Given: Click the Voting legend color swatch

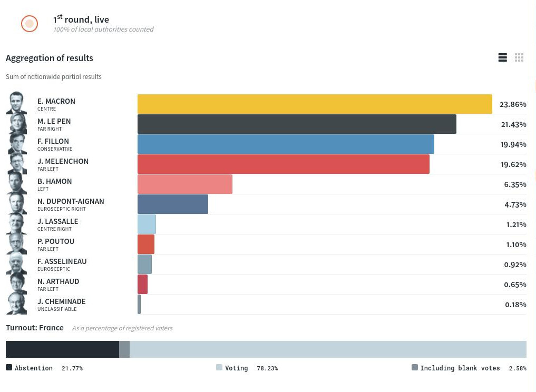Looking at the screenshot, I should pos(219,367).
